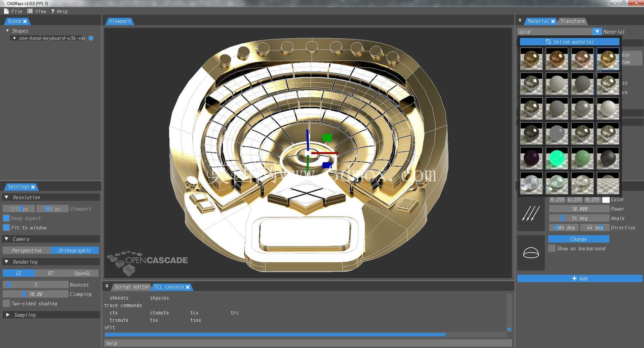The height and width of the screenshot is (348, 644).
Task: Click the TCL console command input field
Action: pos(308,343)
